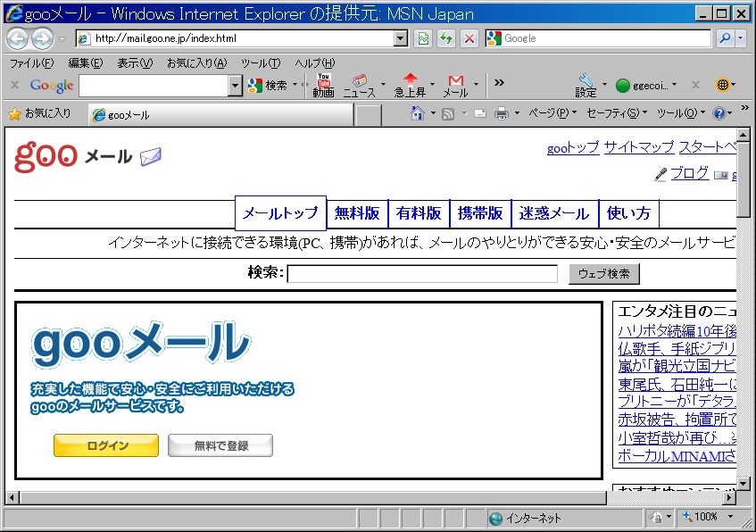Expand the Google toolbar search field dropdown
This screenshot has width=756, height=532.
click(235, 86)
